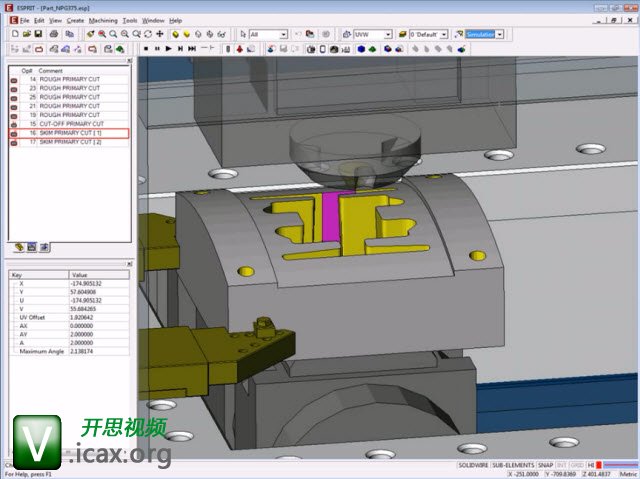This screenshot has width=640, height=479.
Task: Click the blue cube icon in simulation toolbar
Action: point(361,49)
